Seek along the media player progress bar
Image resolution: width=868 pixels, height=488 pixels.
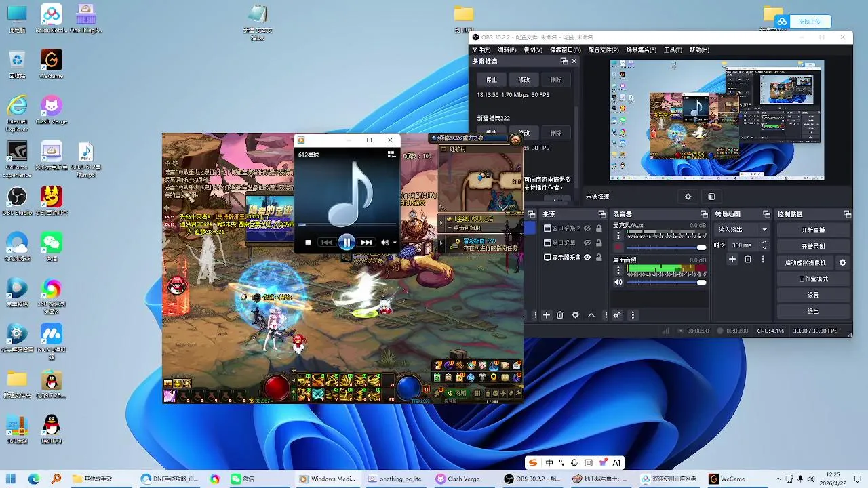(x=347, y=225)
